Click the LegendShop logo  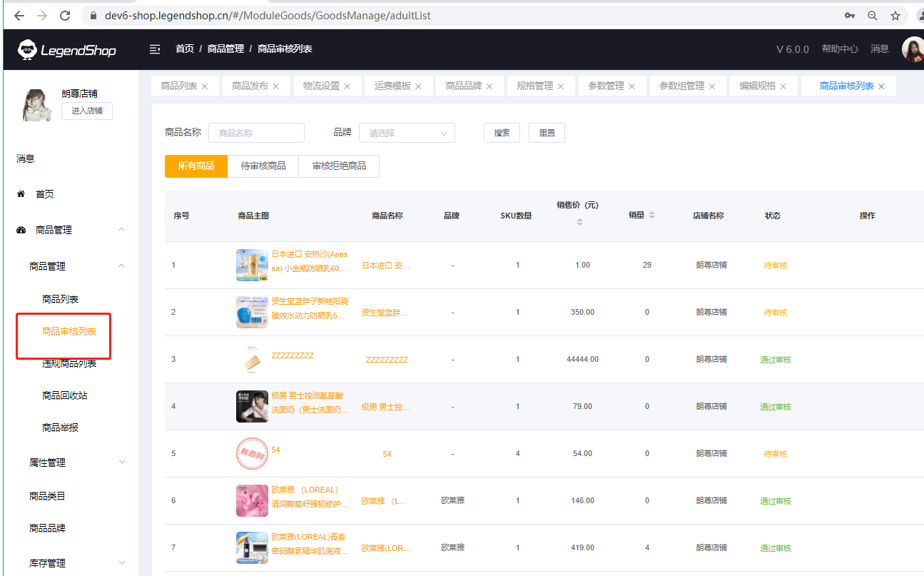[x=67, y=50]
